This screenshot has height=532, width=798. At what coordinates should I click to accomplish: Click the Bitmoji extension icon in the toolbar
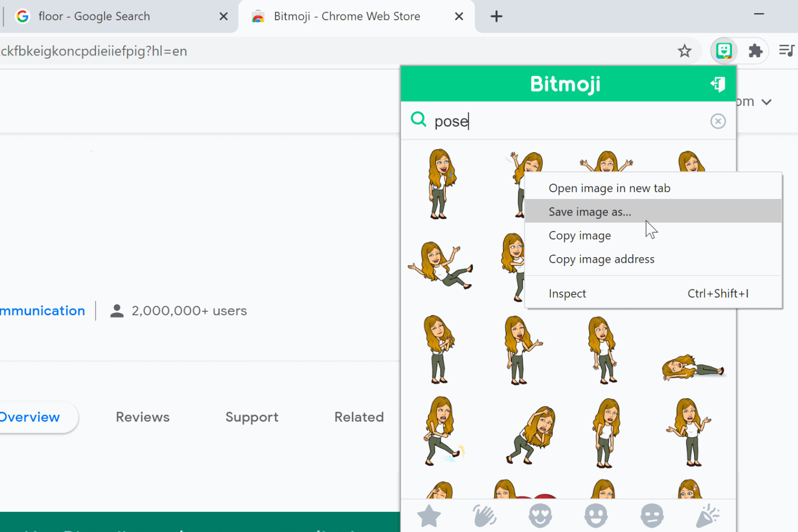tap(723, 50)
